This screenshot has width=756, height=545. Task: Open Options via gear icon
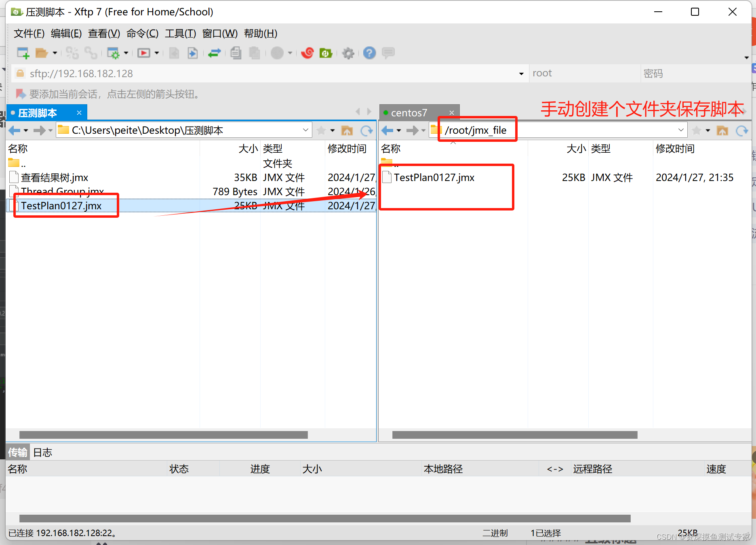click(348, 53)
